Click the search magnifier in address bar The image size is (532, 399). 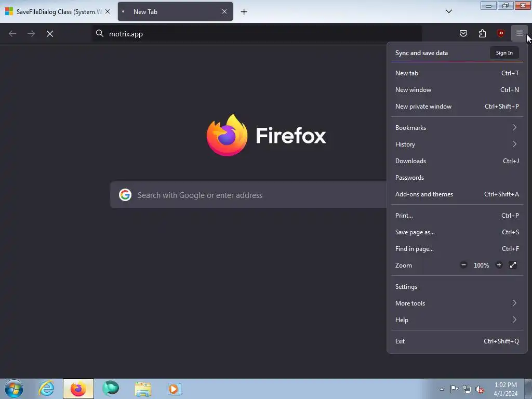tap(99, 33)
